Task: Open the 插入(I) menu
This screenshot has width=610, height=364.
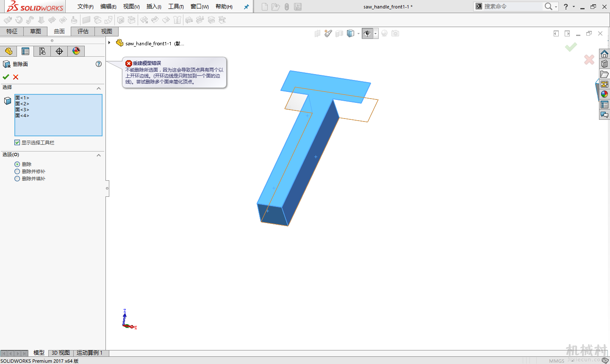Action: pyautogui.click(x=154, y=6)
